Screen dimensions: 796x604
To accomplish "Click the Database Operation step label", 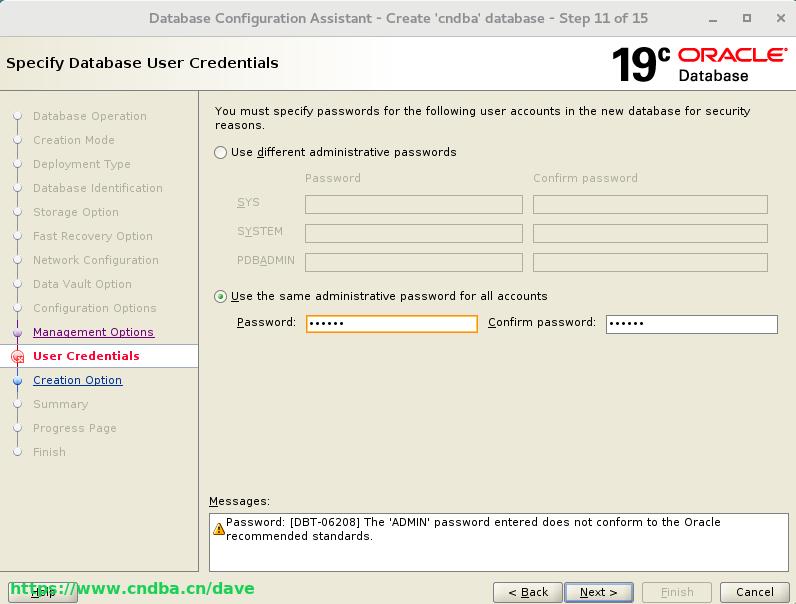I will (90, 116).
